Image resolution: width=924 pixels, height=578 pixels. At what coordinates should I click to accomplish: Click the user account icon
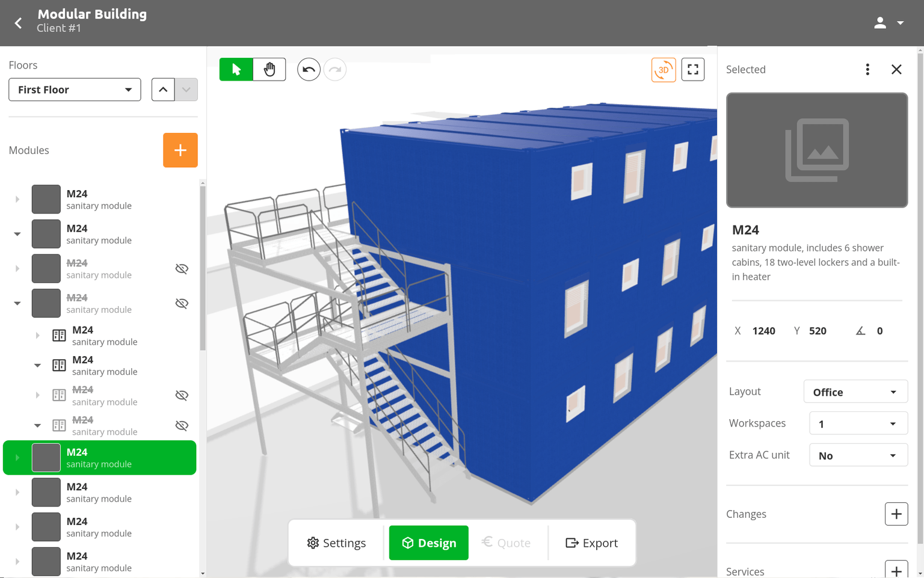click(880, 22)
